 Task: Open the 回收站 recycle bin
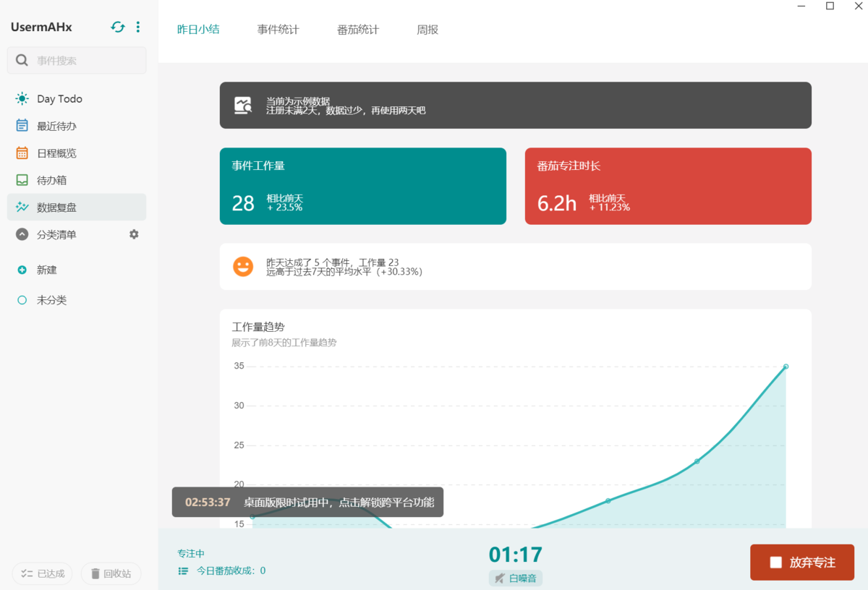111,573
